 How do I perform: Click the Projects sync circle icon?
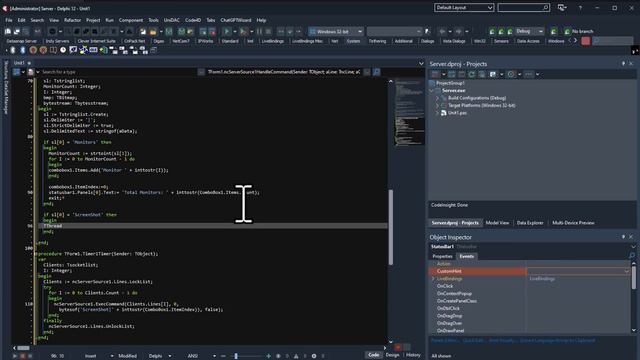[x=511, y=74]
